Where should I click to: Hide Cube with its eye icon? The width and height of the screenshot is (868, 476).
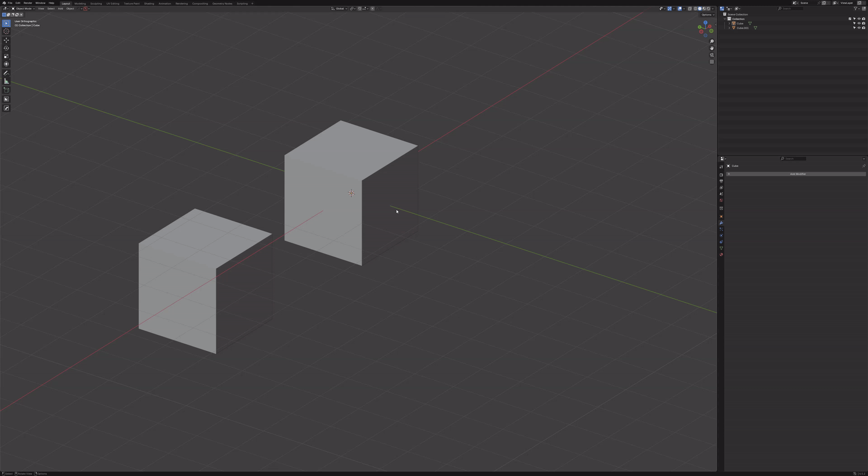click(x=859, y=24)
